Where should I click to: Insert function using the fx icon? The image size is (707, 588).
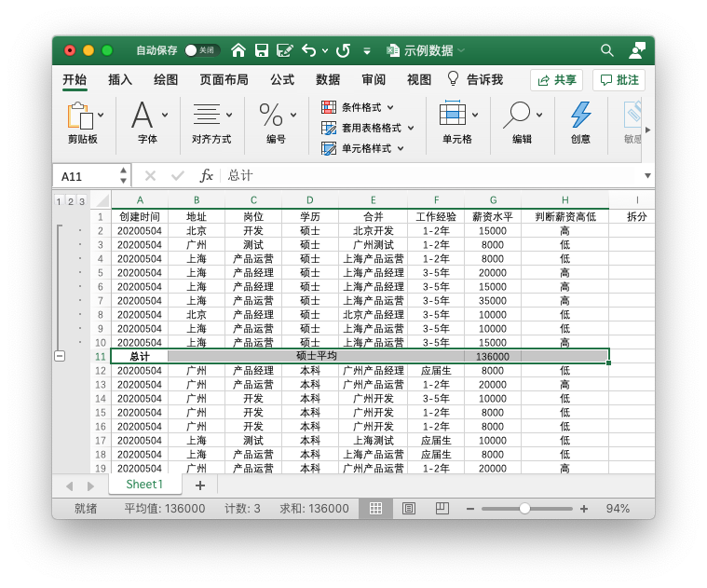pos(207,175)
